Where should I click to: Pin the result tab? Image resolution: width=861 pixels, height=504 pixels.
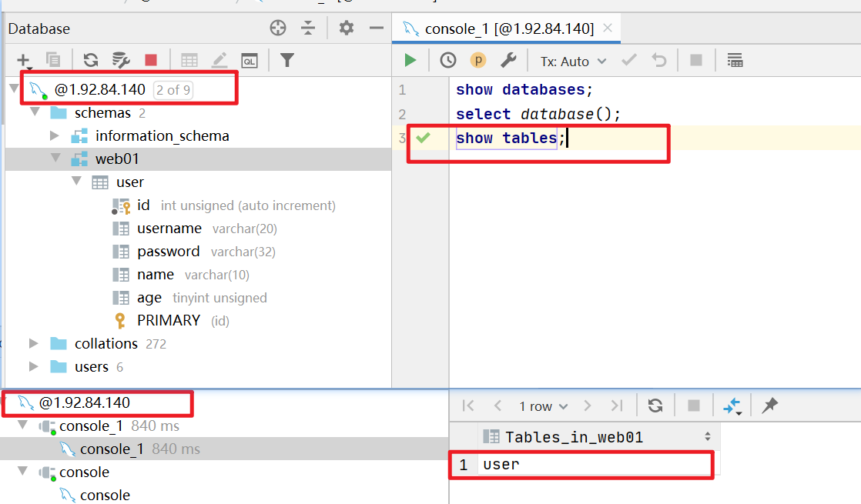(x=769, y=406)
